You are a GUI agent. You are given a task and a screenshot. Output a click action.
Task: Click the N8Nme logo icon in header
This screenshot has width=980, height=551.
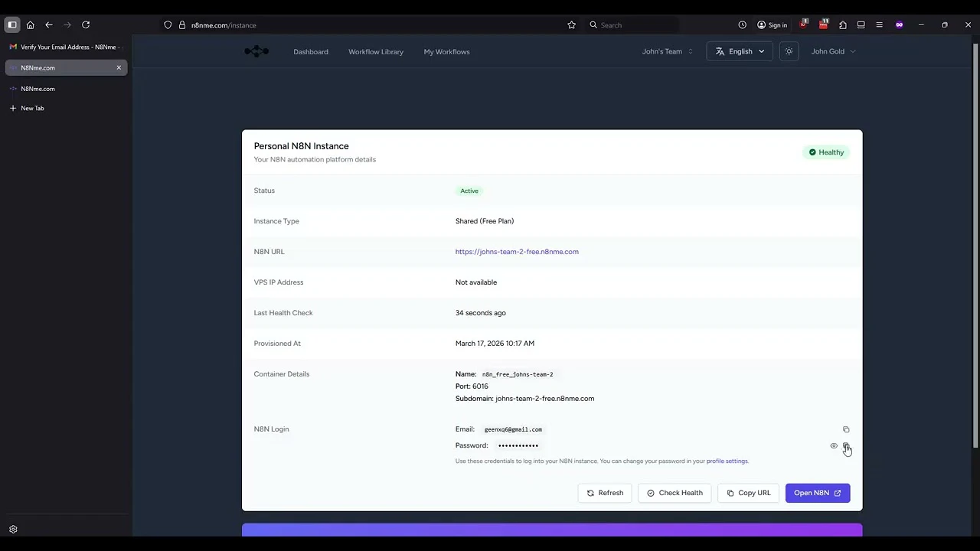[x=256, y=51]
